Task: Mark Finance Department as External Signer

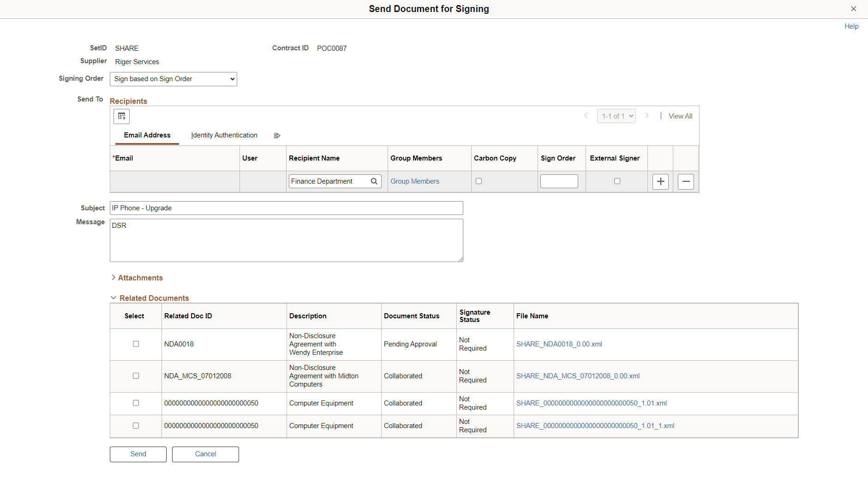Action: coord(617,181)
